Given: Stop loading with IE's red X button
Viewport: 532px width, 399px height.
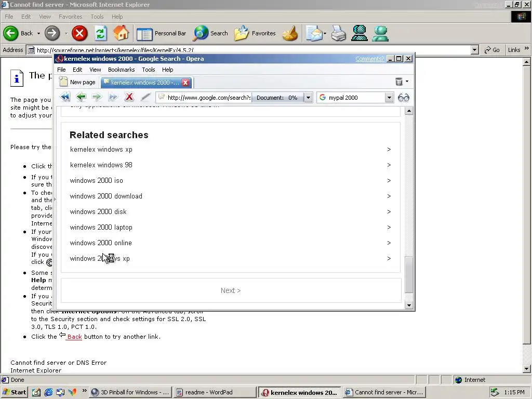Looking at the screenshot, I should click(x=79, y=33).
